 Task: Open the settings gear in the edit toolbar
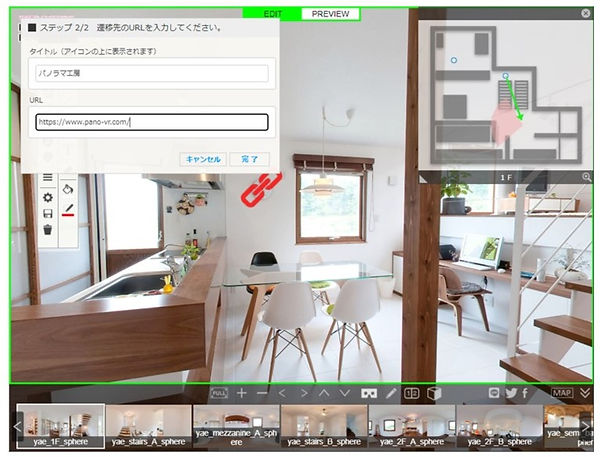[x=47, y=197]
